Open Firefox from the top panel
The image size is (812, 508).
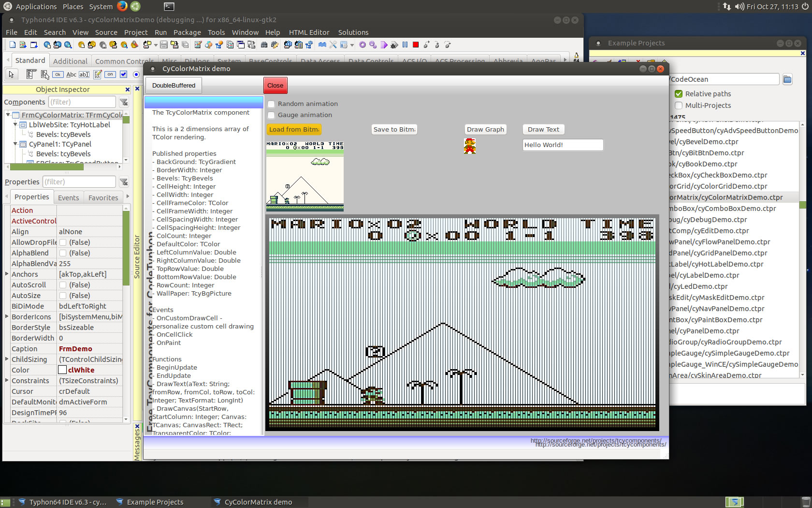click(122, 6)
